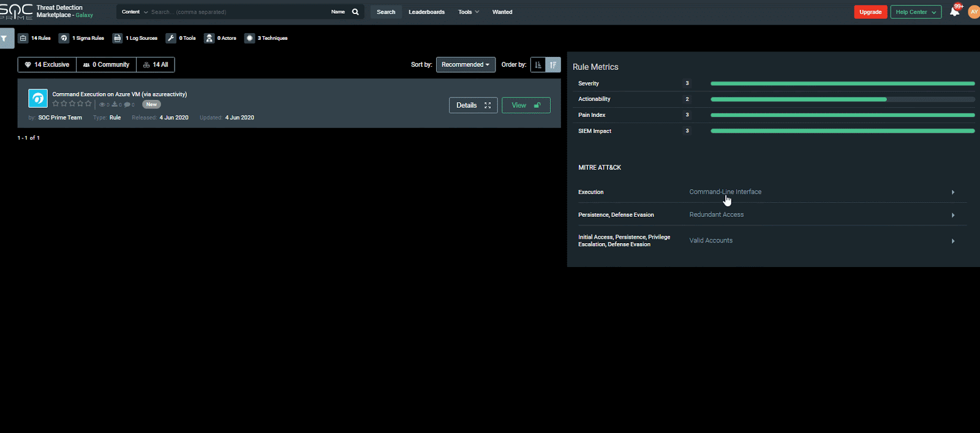Screen dimensions: 980x433
Task: Click the Command-Line Interface link
Action: point(725,192)
